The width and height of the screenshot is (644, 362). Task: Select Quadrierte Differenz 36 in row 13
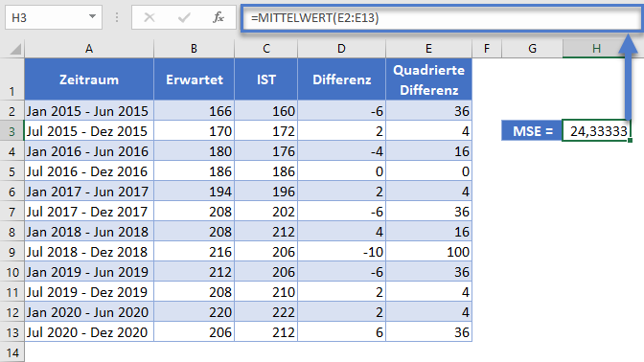[x=428, y=332]
